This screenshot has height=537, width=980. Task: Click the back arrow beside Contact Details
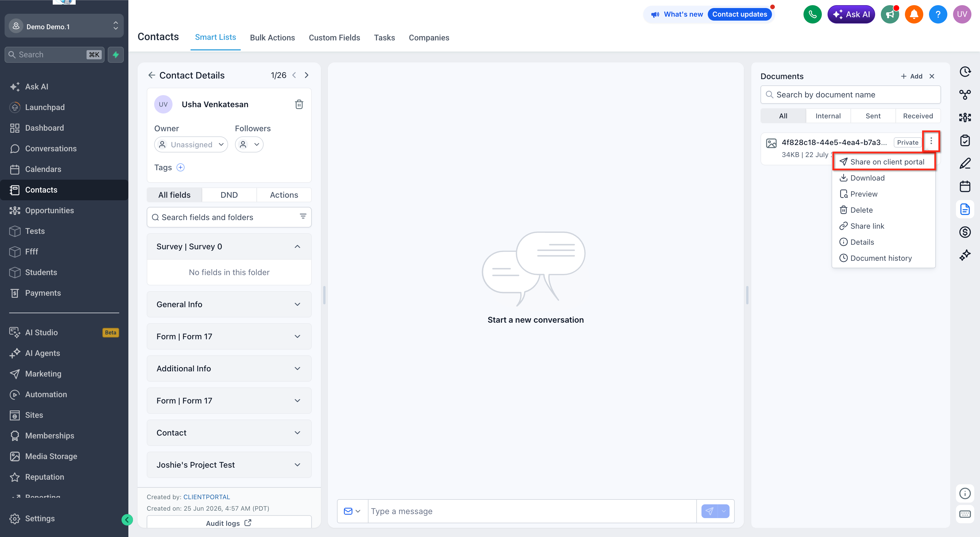click(151, 75)
